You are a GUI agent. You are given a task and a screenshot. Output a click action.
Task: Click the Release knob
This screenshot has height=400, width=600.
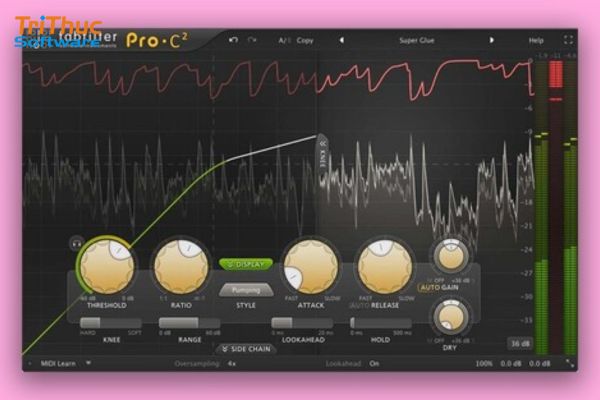pos(385,266)
